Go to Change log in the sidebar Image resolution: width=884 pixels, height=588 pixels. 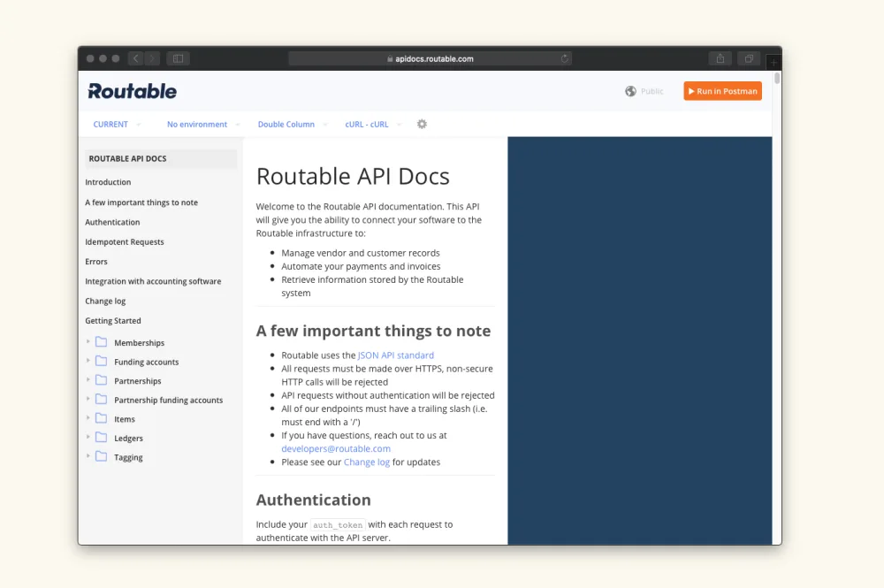[x=105, y=301]
